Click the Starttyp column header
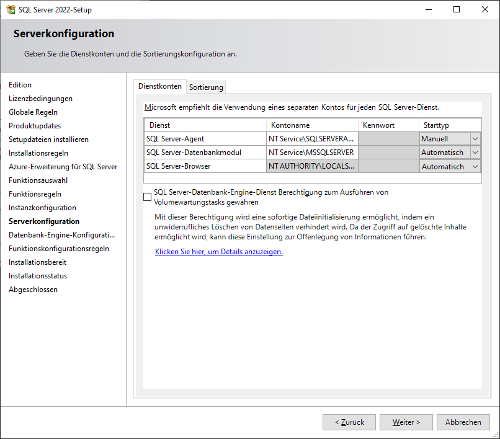Image resolution: width=500 pixels, height=439 pixels. click(x=450, y=125)
